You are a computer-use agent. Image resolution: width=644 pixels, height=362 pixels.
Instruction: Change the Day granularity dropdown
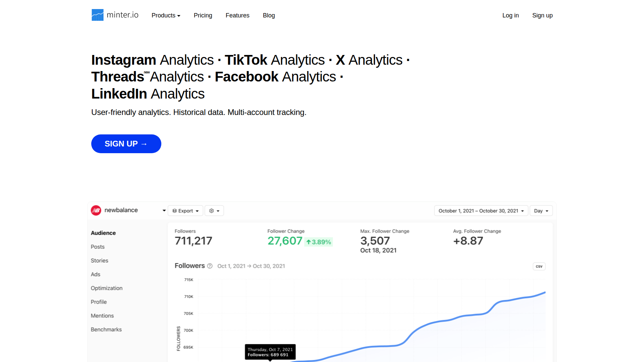click(541, 211)
